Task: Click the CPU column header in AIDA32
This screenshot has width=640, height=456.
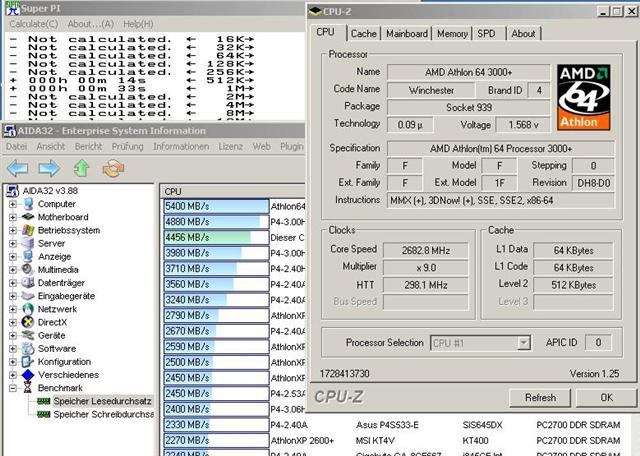Action: click(233, 191)
